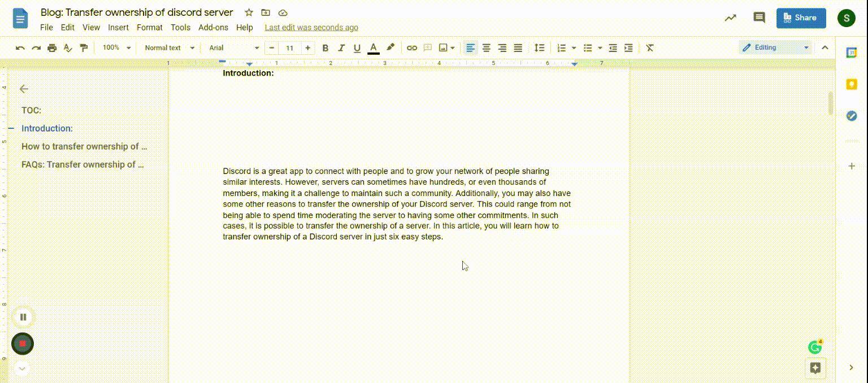Open the Explore button
The height and width of the screenshot is (383, 868).
pos(815,368)
